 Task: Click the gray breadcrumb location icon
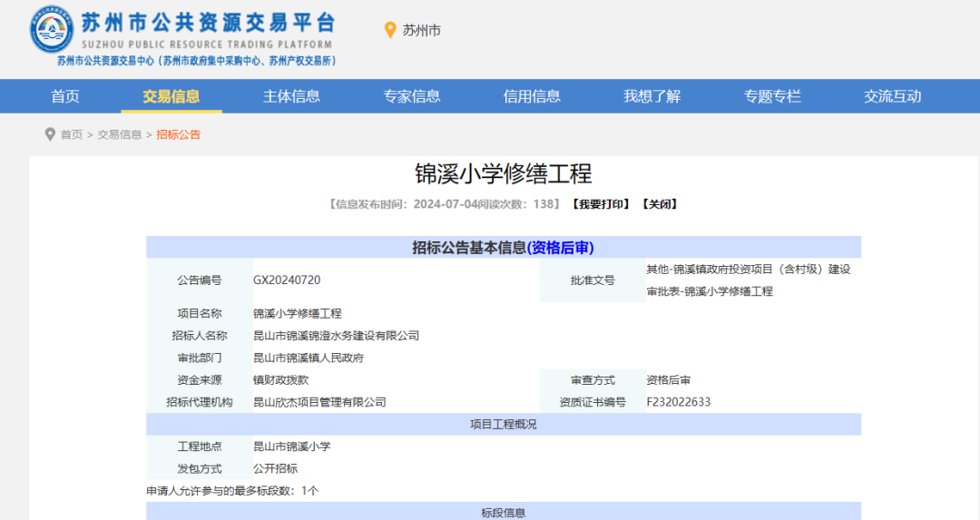[50, 134]
